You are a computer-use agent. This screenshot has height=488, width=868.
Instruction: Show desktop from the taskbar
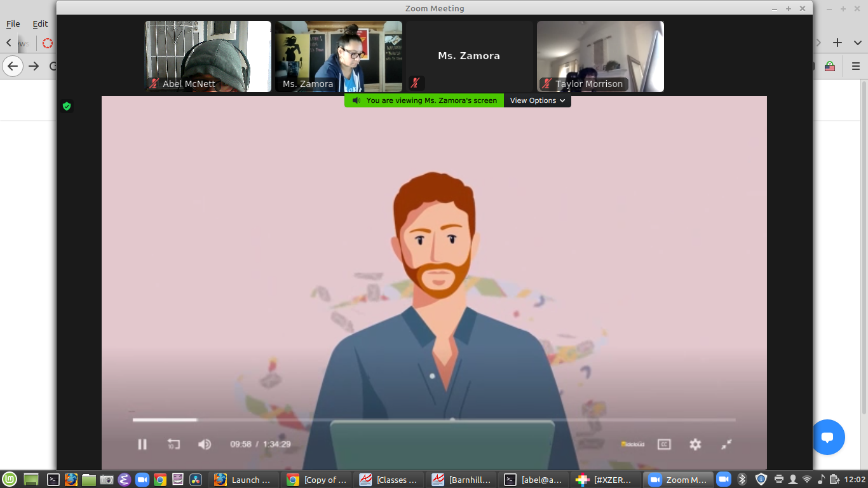tap(31, 480)
